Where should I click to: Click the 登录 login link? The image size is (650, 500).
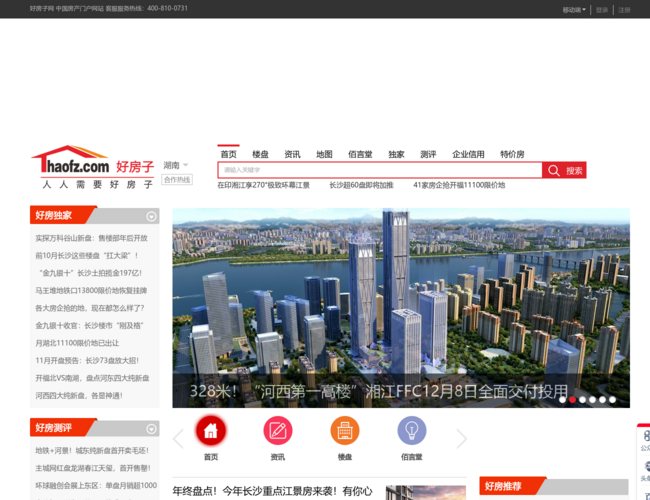point(602,9)
